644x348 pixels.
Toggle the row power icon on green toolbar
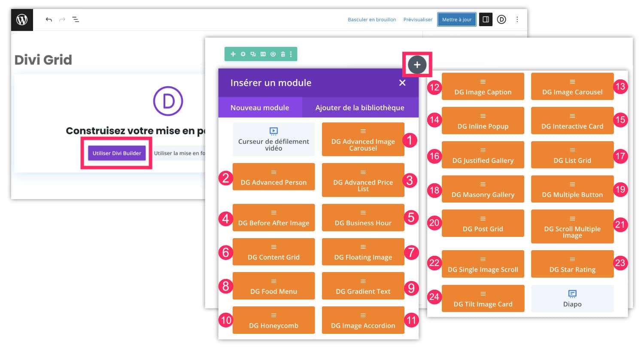click(273, 54)
